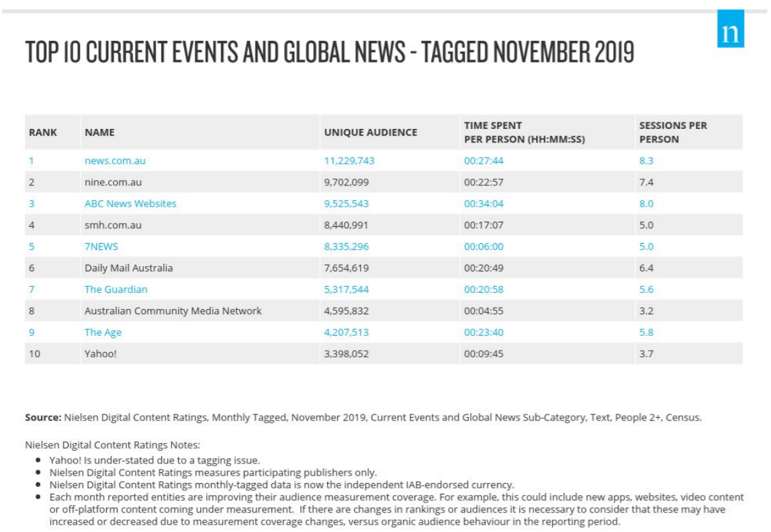Viewport: 771px width, 532px height.
Task: Select The Age name link
Action: (x=103, y=332)
